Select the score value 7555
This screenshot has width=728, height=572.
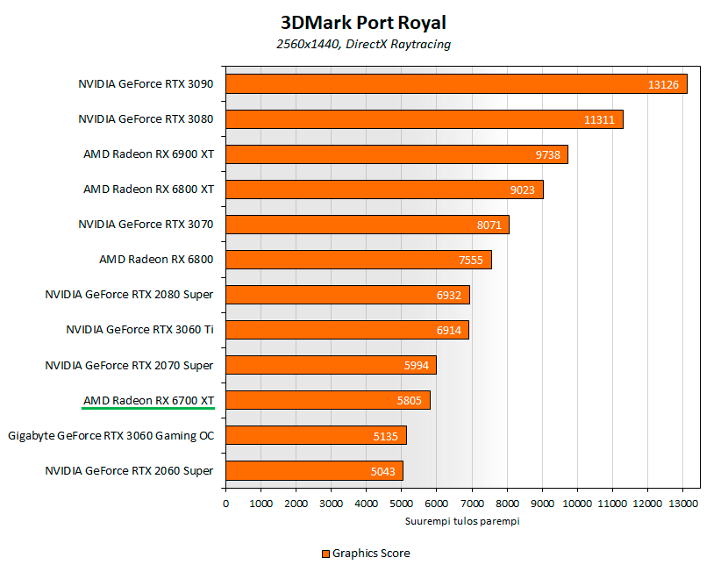click(471, 261)
